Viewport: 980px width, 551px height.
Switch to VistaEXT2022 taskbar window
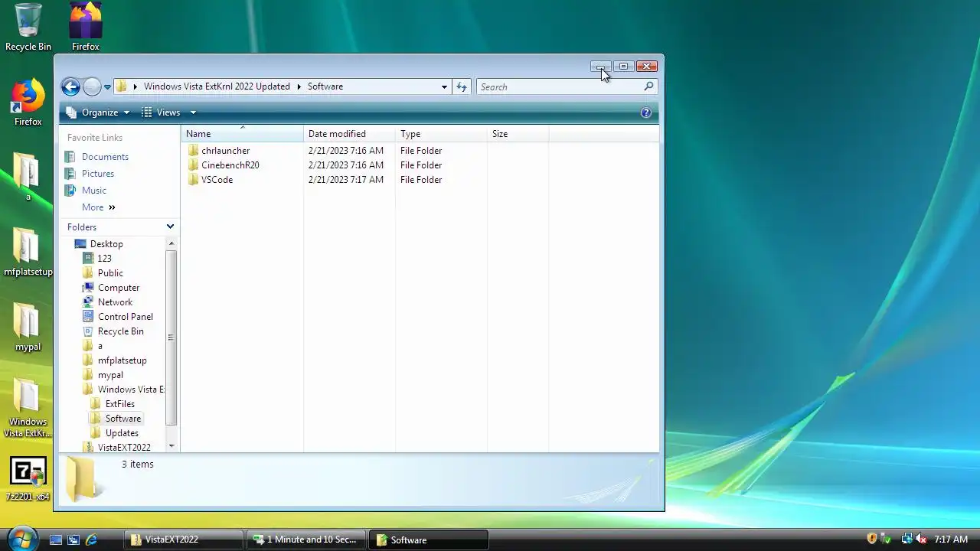[184, 540]
